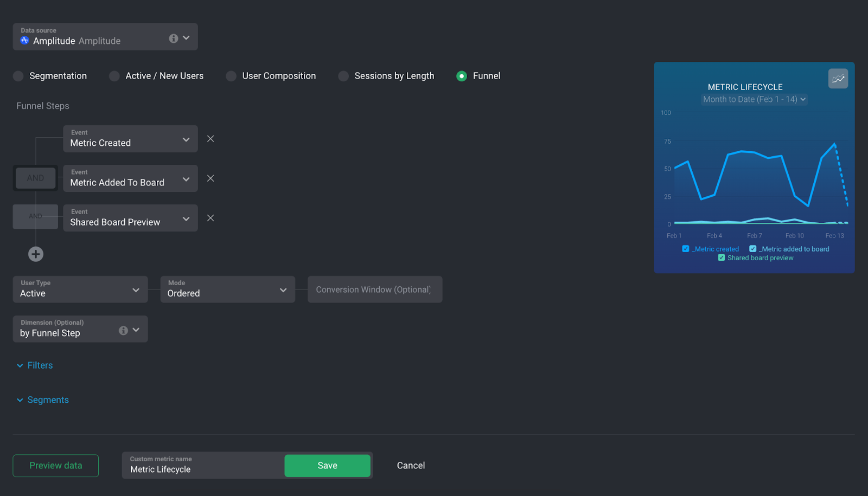Edit the custom metric name field
The height and width of the screenshot is (496, 868).
(x=203, y=469)
